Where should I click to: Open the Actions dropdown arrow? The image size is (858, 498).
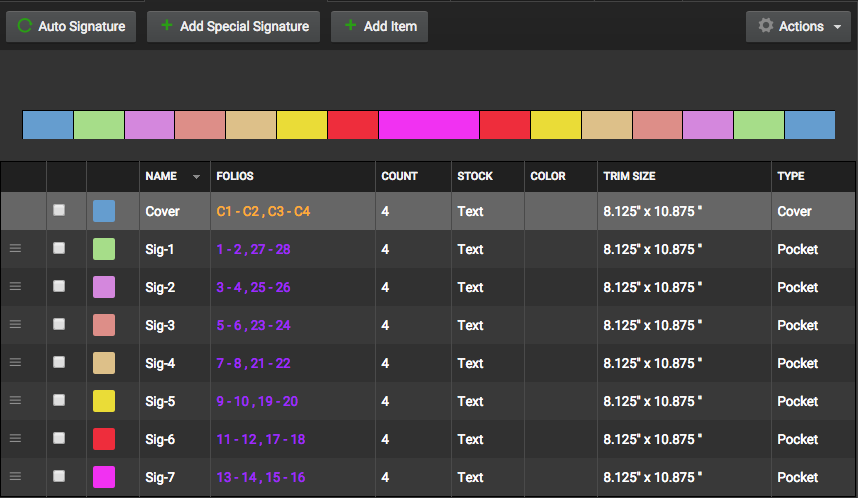click(x=836, y=27)
